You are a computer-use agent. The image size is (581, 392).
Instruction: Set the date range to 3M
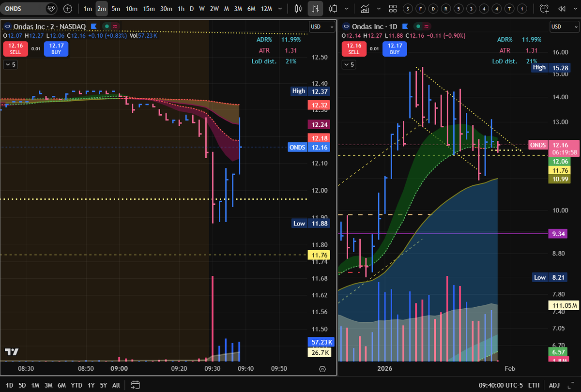[x=48, y=385]
